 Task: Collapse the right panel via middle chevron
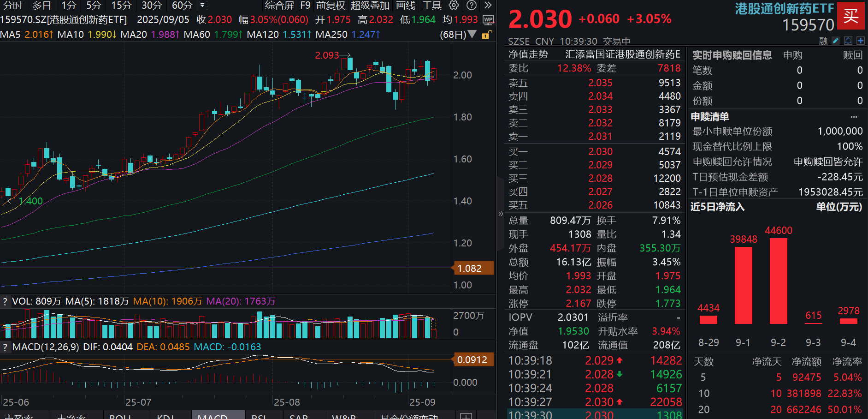pos(501,213)
